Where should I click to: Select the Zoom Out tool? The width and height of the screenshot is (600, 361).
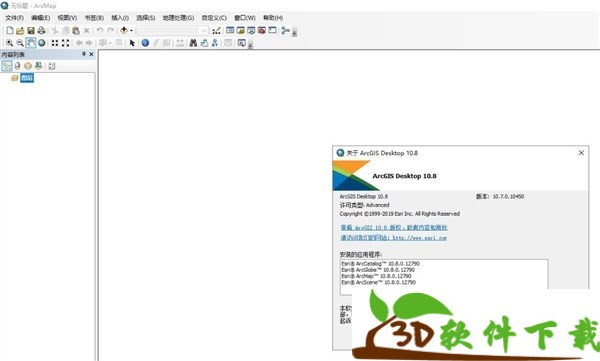click(20, 43)
